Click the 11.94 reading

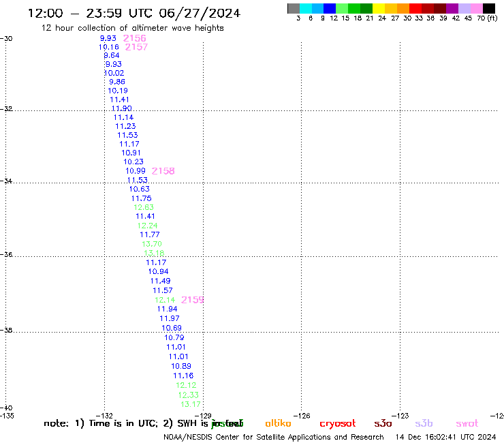(x=167, y=309)
